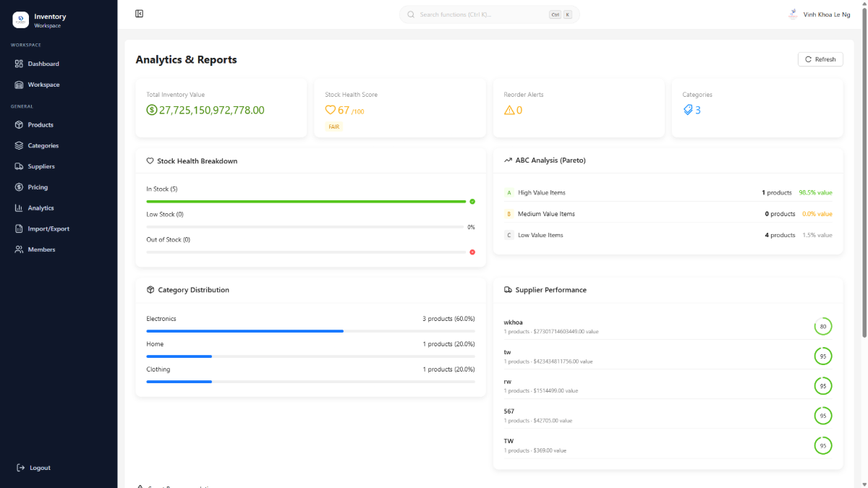Click the Refresh button
Image resolution: width=868 pixels, height=488 pixels.
(x=820, y=59)
